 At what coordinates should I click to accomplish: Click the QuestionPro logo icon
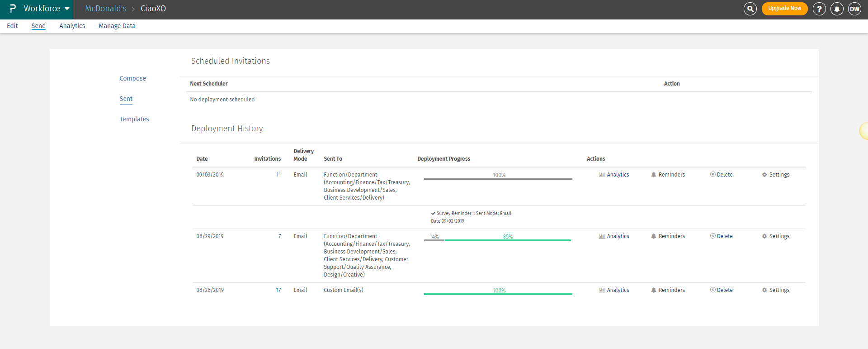pos(13,9)
